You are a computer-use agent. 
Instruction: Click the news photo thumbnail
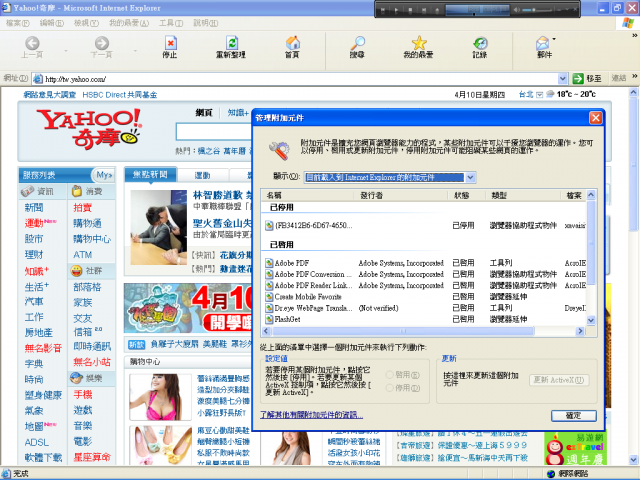coord(159,227)
